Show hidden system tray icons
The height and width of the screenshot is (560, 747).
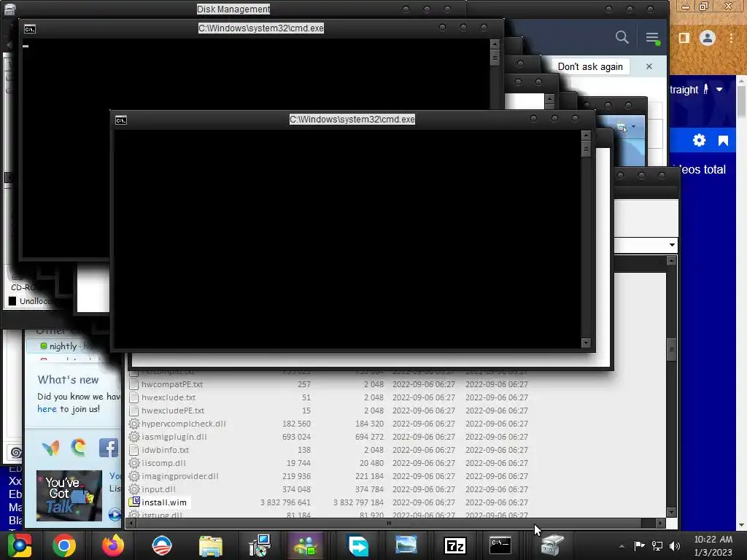click(x=622, y=546)
